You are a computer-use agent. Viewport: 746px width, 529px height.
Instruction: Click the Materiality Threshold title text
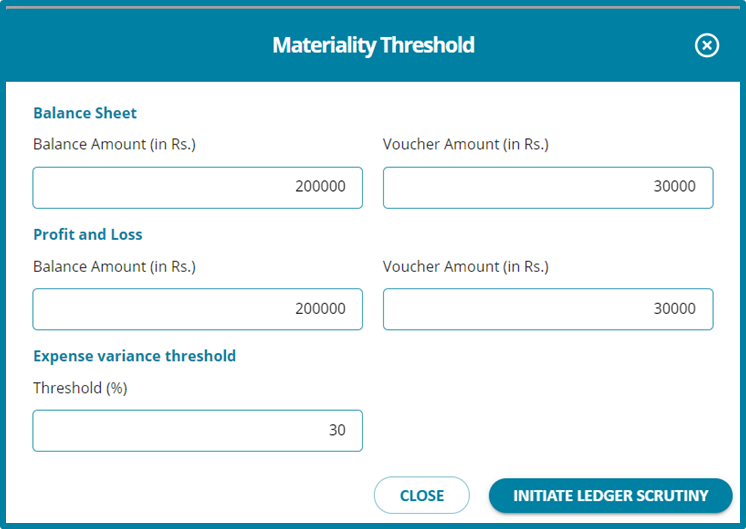point(373,45)
